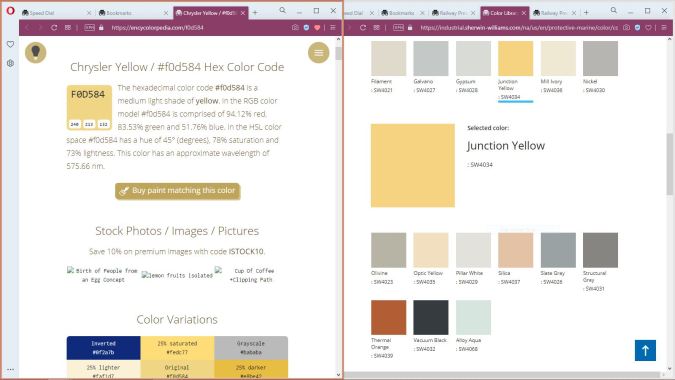Close the Chrysler Yellow tab
675x380 pixels.
[243, 13]
